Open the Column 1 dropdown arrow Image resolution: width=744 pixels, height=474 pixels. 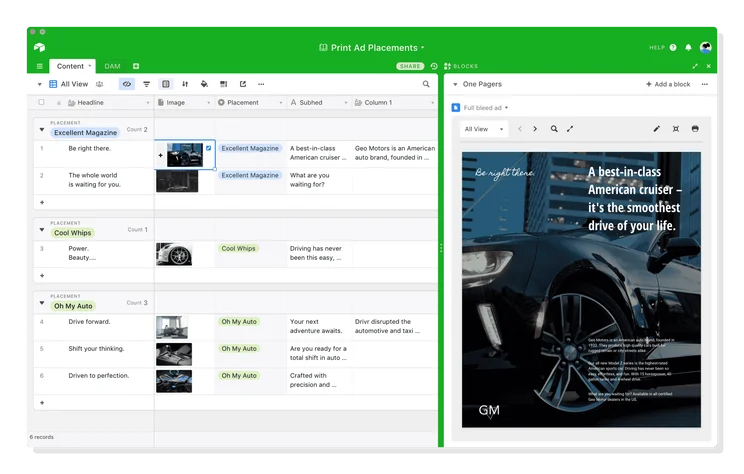coord(432,102)
